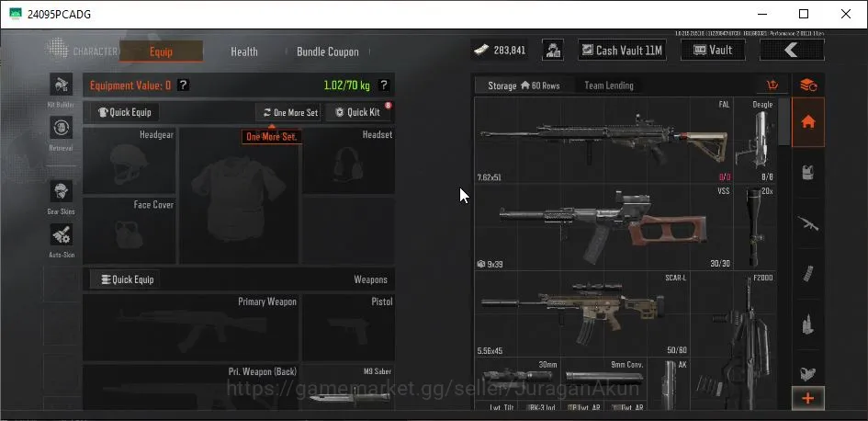The height and width of the screenshot is (421, 868).
Task: Click the empty Primary Weapon slot
Action: [x=190, y=327]
